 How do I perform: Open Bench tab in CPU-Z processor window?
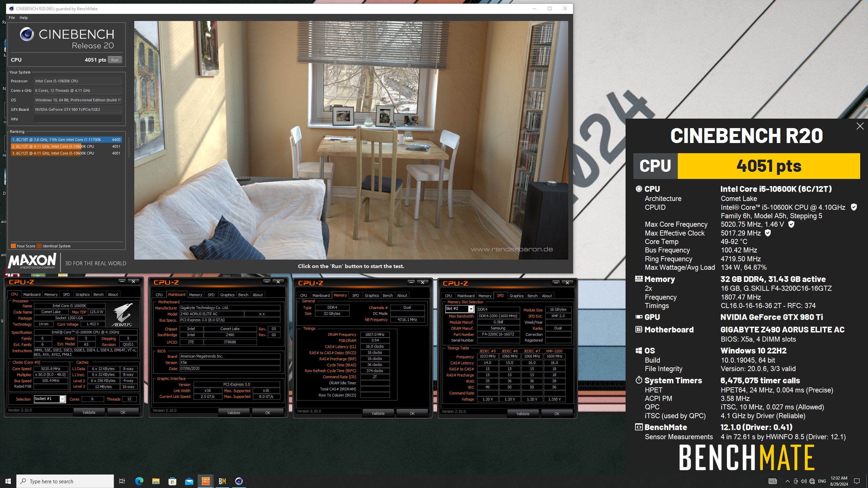[x=98, y=294]
